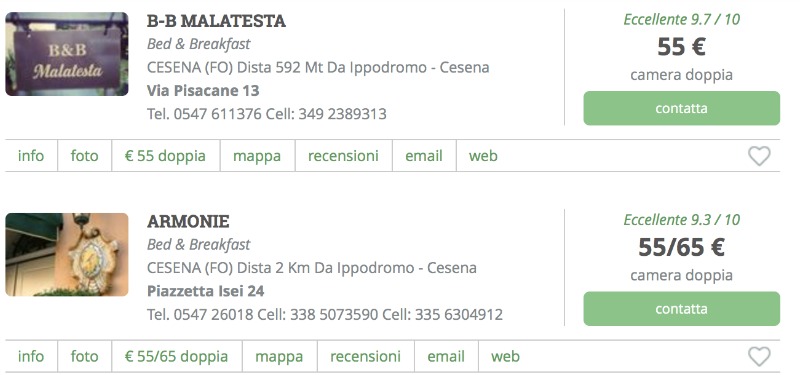
Task: View recensioni for Armonie
Action: coord(366,356)
